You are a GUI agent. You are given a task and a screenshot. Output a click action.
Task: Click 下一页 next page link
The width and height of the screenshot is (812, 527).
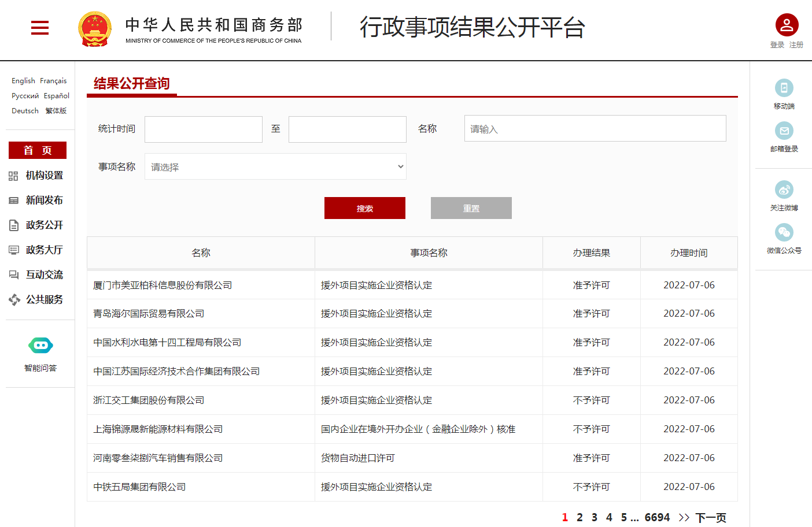click(711, 518)
